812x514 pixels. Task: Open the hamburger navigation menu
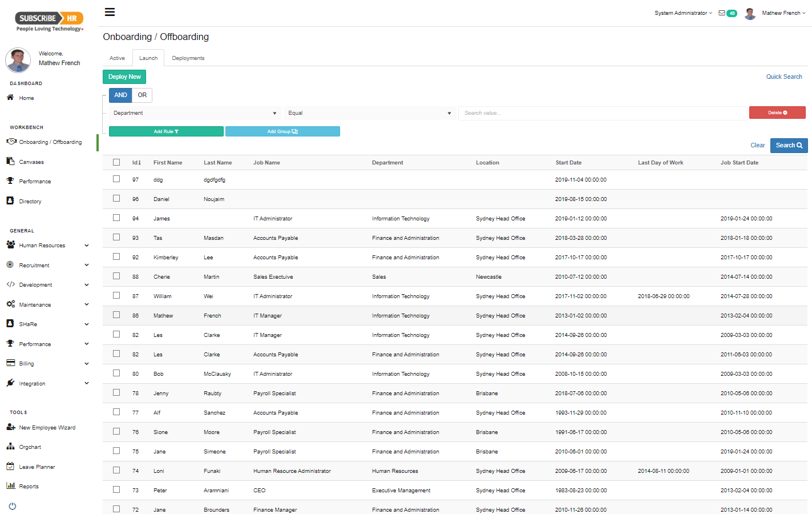(x=110, y=11)
